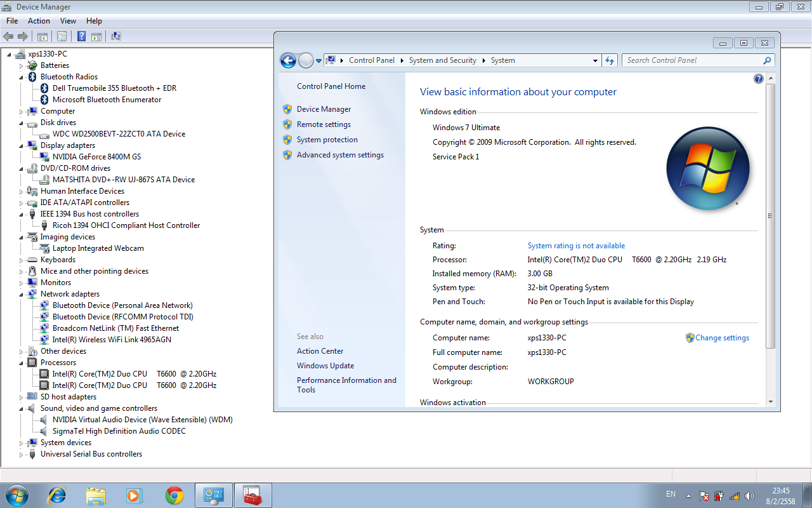The width and height of the screenshot is (812, 508).
Task: Refresh the System window address bar
Action: (x=610, y=60)
